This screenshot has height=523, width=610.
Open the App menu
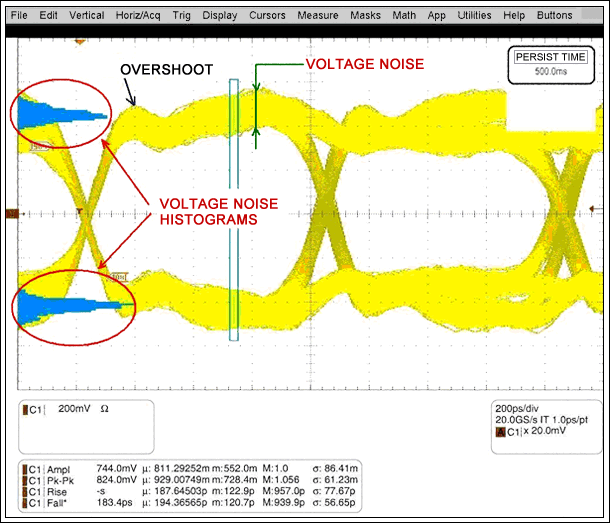click(x=436, y=16)
